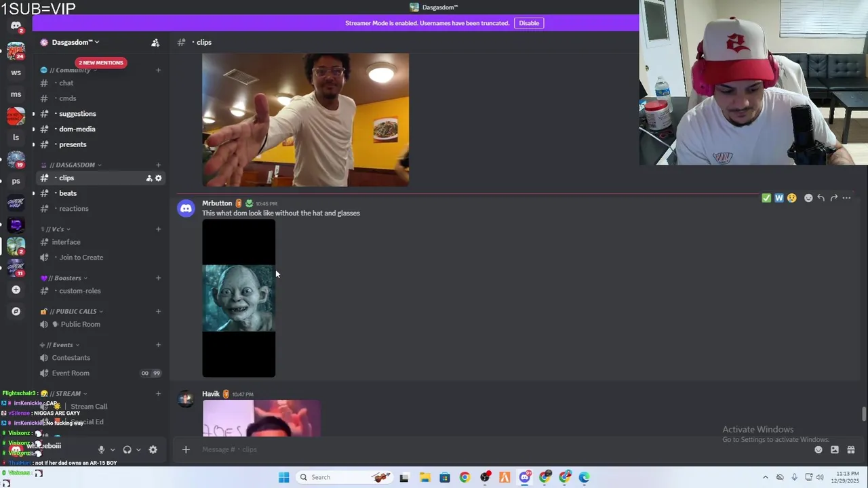Collapse the // Boosters category
This screenshot has width=868, height=488.
tap(64, 278)
